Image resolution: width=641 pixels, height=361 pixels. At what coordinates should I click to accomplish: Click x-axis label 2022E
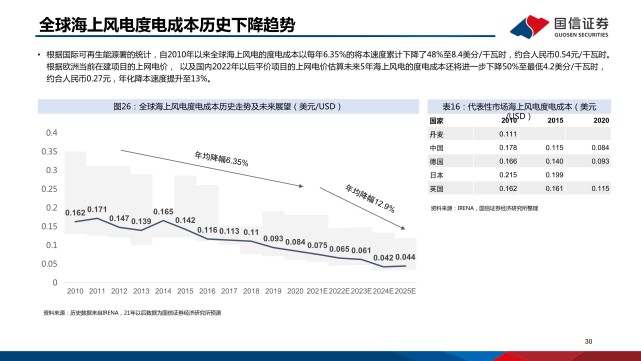pyautogui.click(x=339, y=291)
